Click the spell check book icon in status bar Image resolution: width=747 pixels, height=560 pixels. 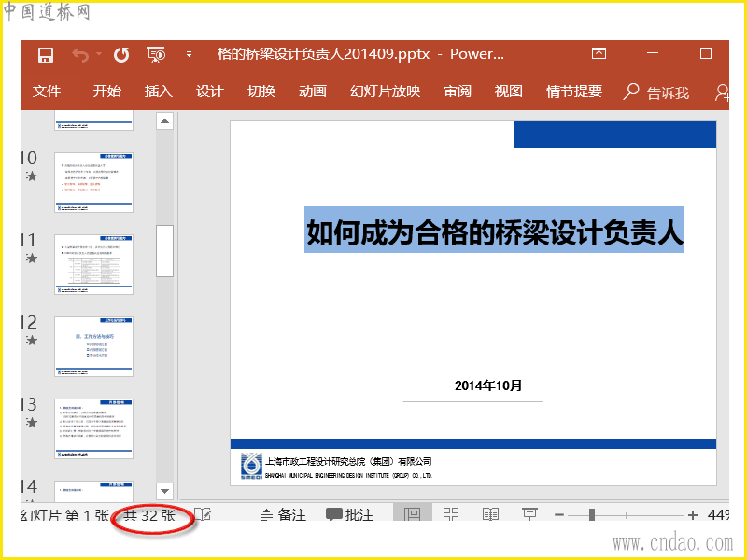coord(203,515)
